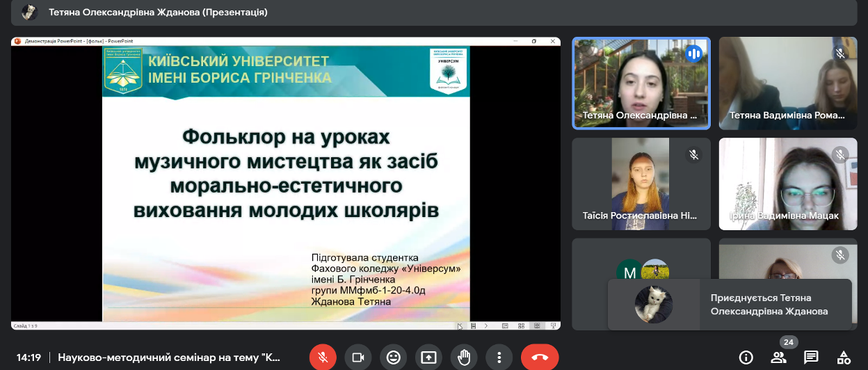
Task: Click the present screen button
Action: coord(428,357)
